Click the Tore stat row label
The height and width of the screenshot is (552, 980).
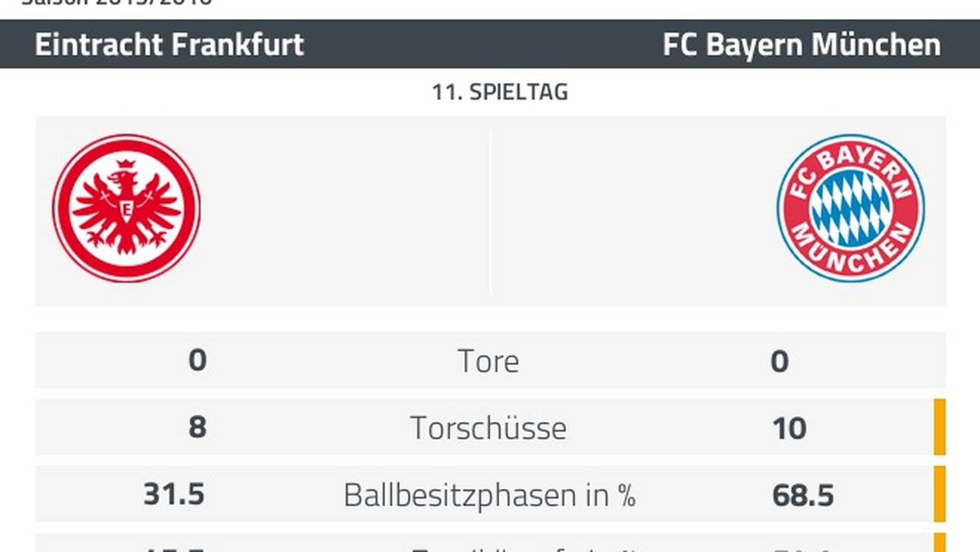(488, 361)
